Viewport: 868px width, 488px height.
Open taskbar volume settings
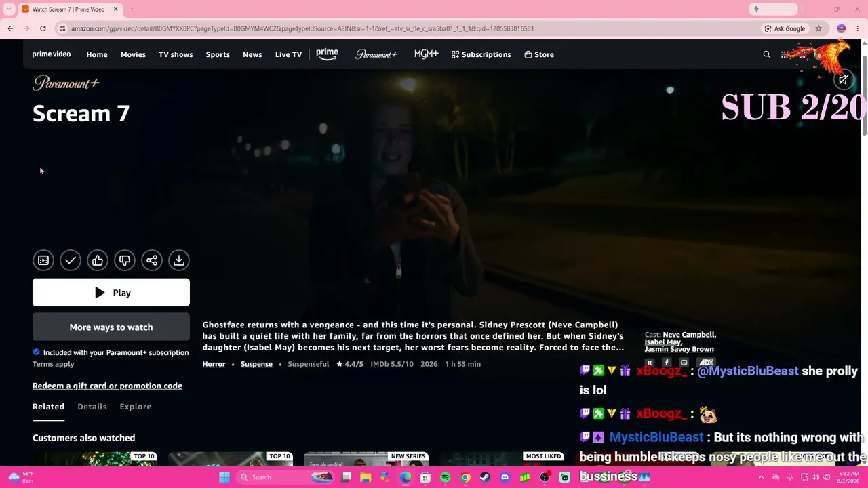pyautogui.click(x=817, y=477)
